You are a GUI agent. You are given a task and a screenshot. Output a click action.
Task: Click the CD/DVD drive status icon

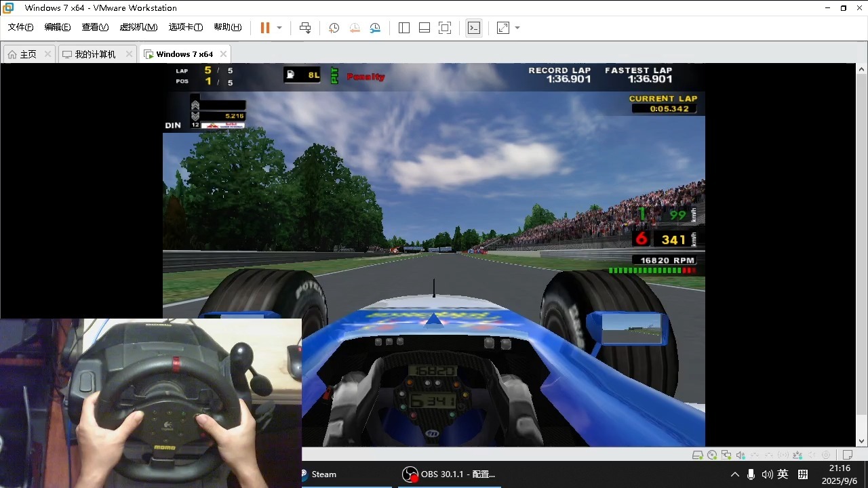coord(712,455)
